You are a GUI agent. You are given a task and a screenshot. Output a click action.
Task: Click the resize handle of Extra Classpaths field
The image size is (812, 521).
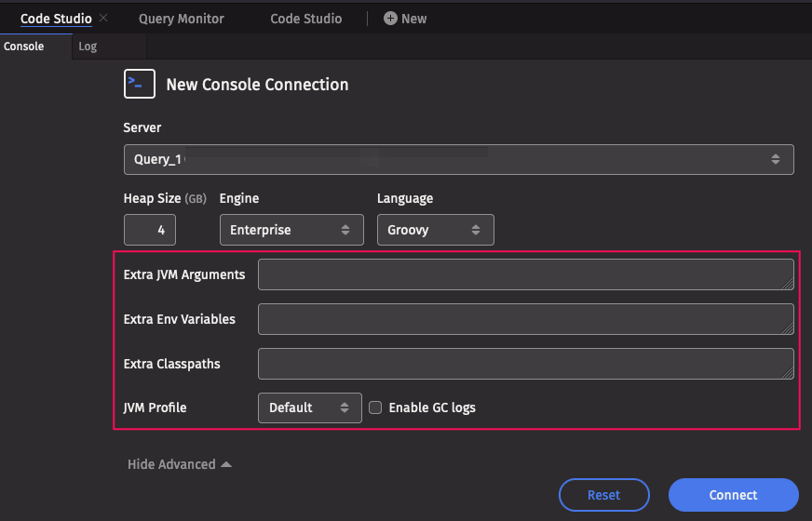point(788,373)
